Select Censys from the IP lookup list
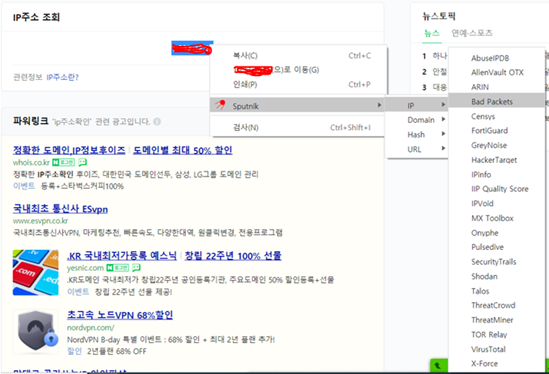The image size is (549, 374). (496, 116)
